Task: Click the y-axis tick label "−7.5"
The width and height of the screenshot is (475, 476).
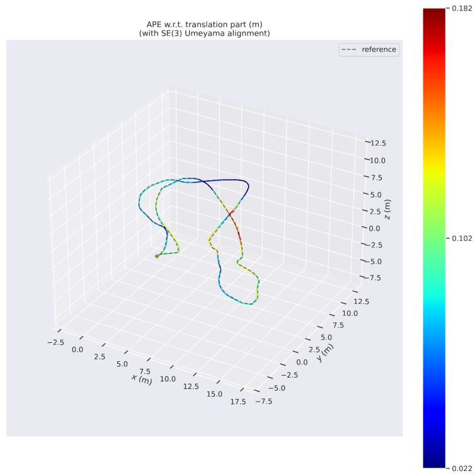Action: click(x=264, y=402)
